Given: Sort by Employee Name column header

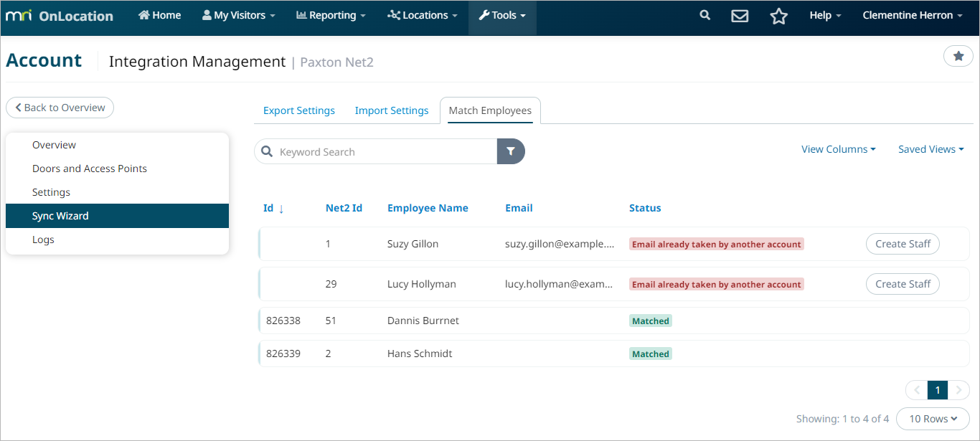Looking at the screenshot, I should click(428, 208).
